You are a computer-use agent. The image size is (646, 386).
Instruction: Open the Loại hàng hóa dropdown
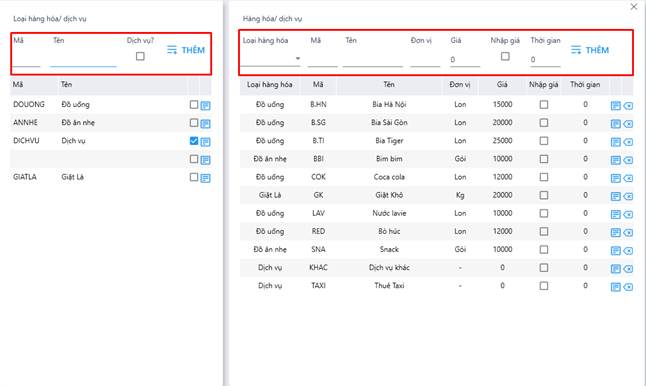[x=271, y=58]
